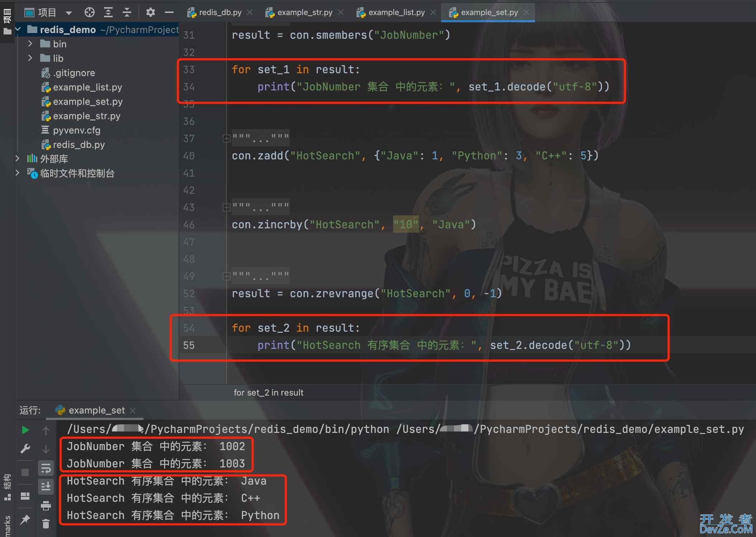Screen dimensions: 756x537
Task: Click the 项目 project view label
Action: click(x=47, y=13)
